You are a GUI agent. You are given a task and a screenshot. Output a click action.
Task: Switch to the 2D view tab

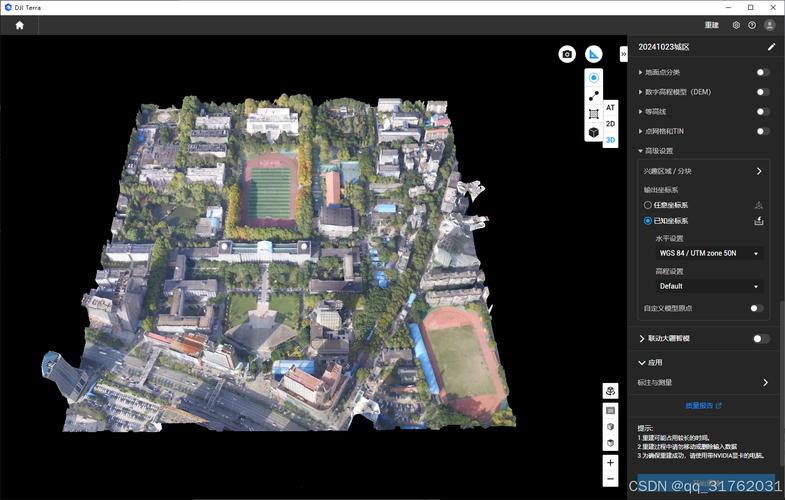pos(610,124)
